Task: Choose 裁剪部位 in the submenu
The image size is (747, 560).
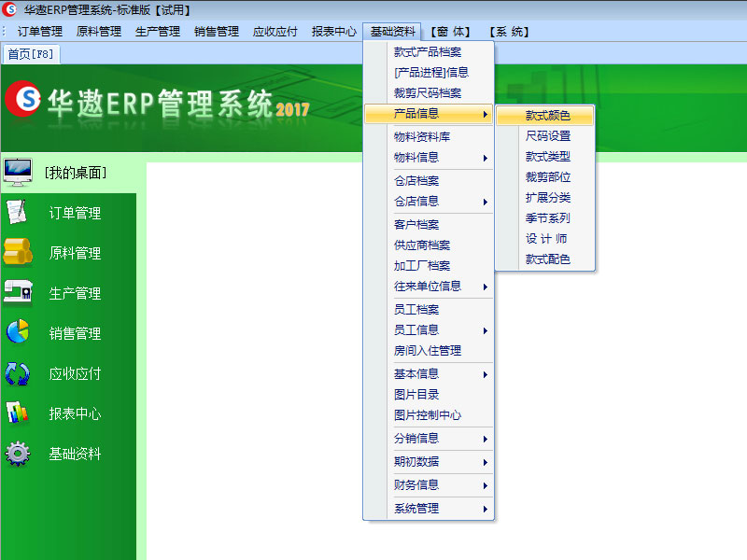Action: 545,177
